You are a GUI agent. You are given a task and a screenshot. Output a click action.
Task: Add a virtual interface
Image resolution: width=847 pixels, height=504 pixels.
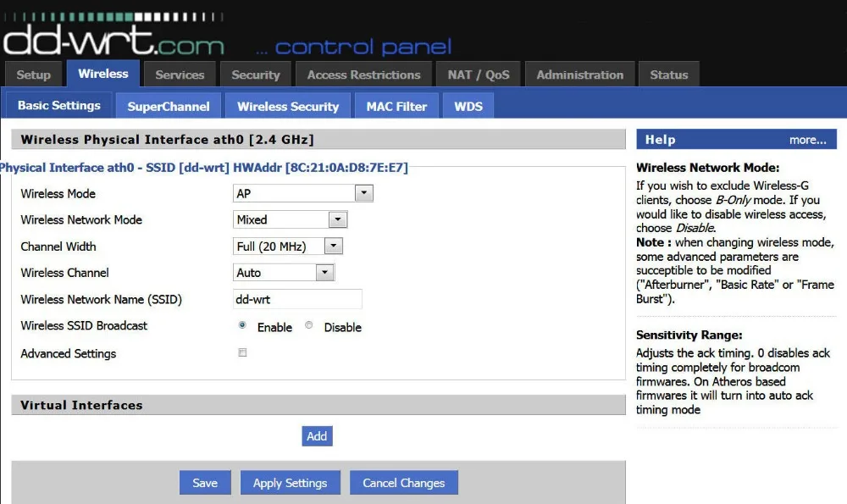(317, 436)
